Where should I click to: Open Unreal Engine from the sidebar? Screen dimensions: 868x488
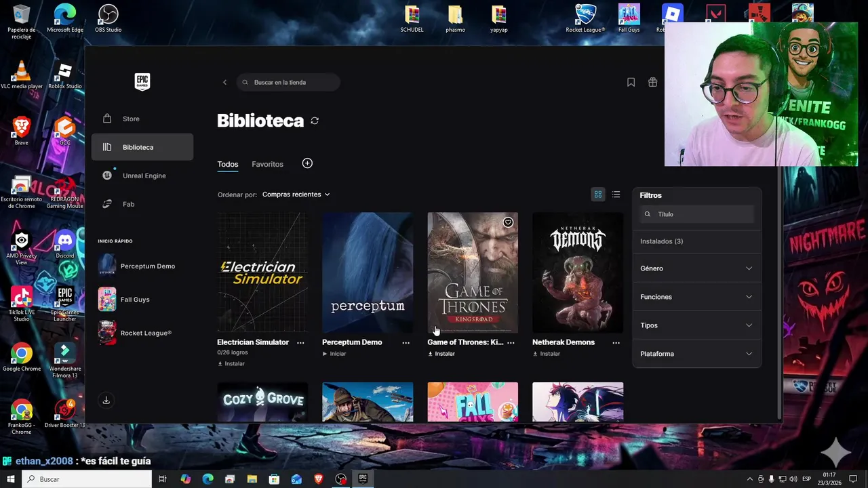tap(142, 176)
